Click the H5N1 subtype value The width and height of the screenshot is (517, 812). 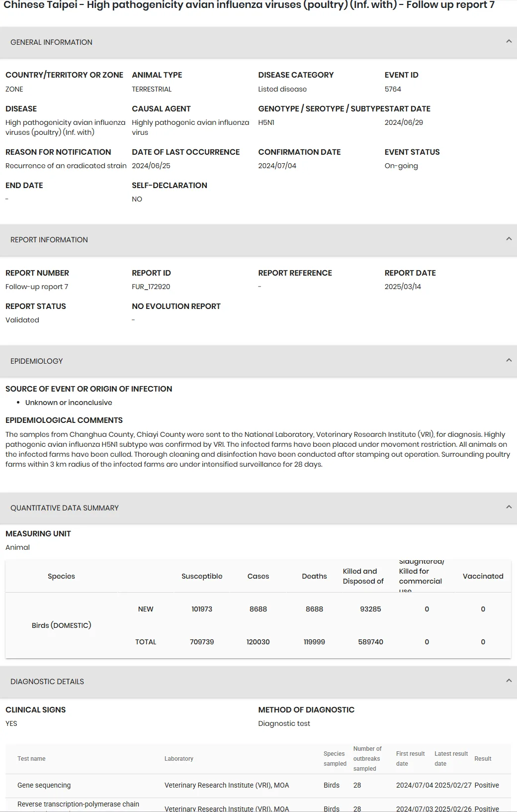click(266, 122)
